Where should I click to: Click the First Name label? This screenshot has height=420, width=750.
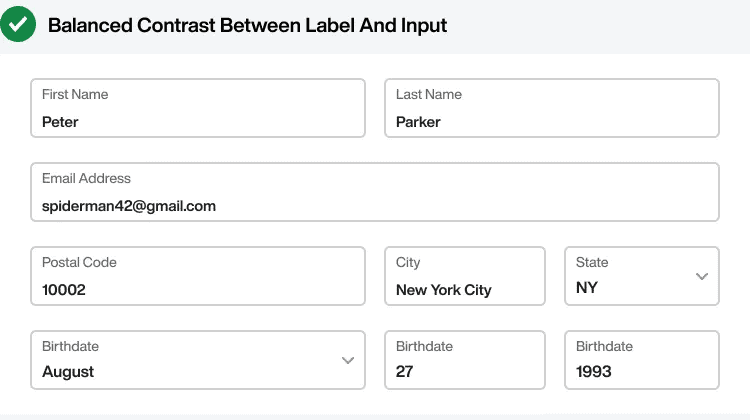pyautogui.click(x=75, y=94)
